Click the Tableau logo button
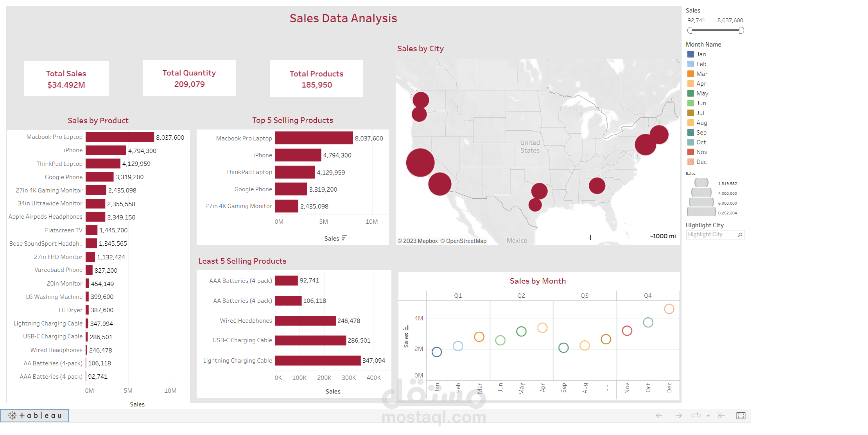 coord(35,415)
